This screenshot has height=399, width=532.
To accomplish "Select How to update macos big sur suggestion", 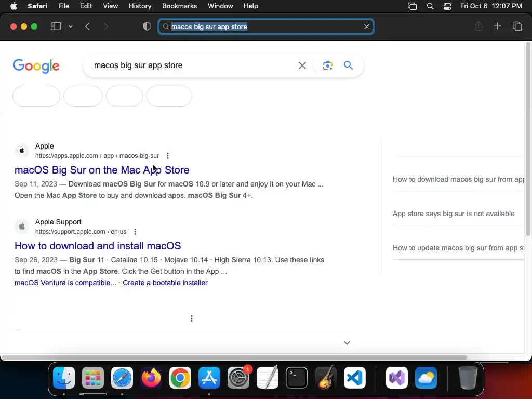I will 458,248.
